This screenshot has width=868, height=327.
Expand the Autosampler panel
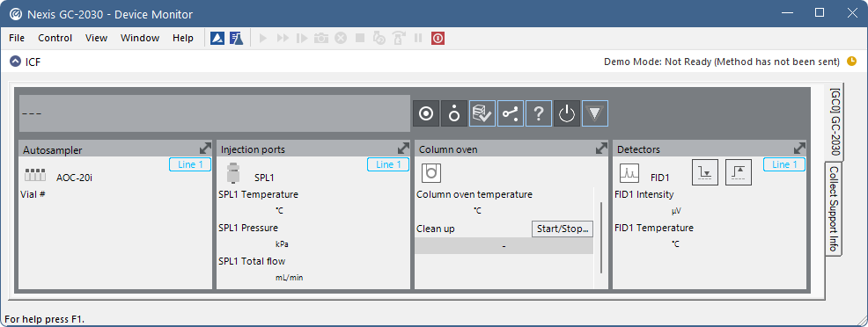(205, 149)
